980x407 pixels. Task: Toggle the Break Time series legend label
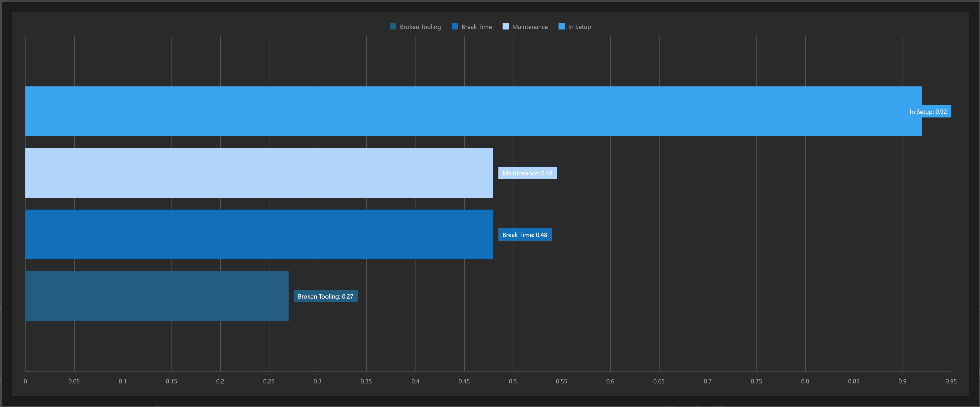point(476,27)
